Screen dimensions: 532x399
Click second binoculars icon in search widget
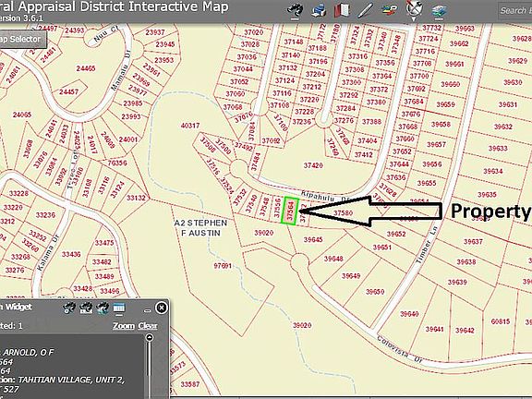pos(86,308)
